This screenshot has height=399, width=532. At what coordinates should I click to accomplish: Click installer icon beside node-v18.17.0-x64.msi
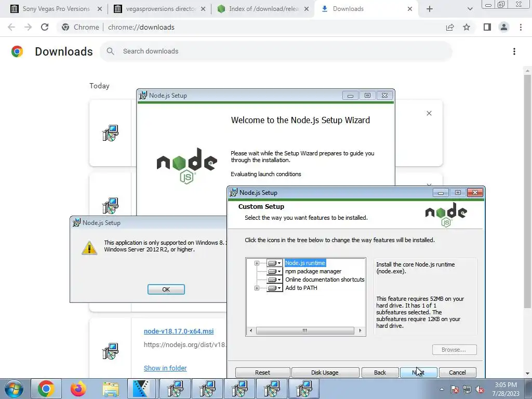(110, 351)
